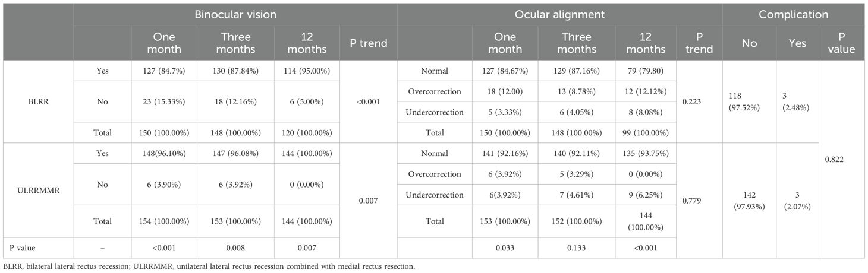
Task: Select the Complication header cell
Action: tap(794, 15)
